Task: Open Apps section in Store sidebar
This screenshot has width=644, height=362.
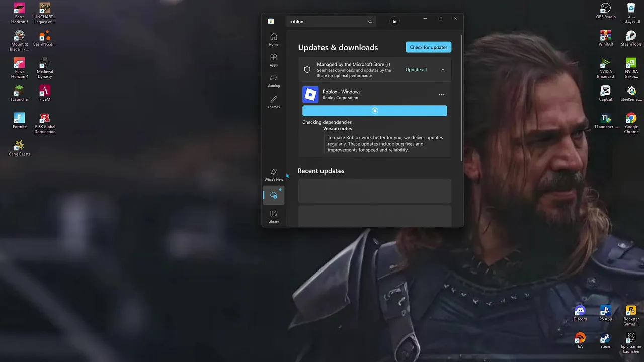Action: (x=274, y=60)
